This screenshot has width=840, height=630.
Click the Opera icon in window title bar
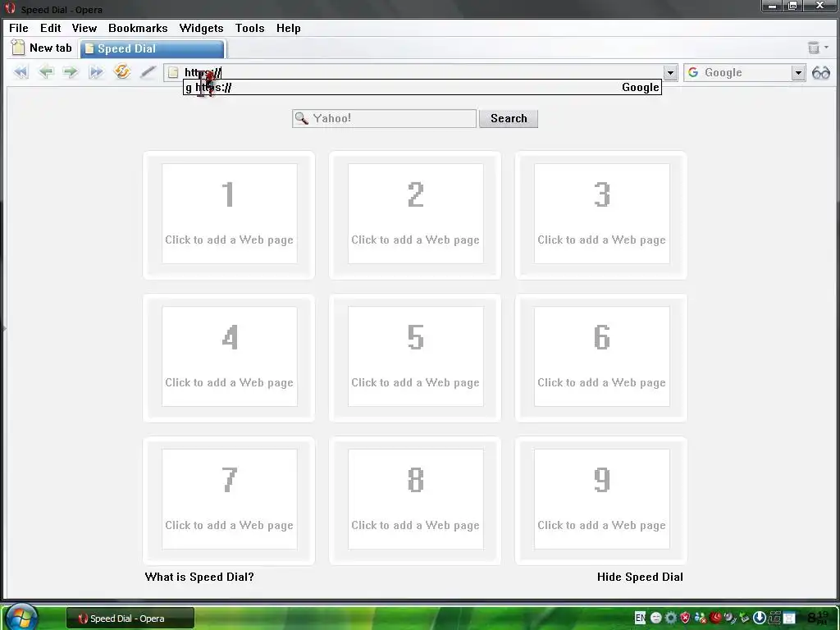tap(10, 8)
